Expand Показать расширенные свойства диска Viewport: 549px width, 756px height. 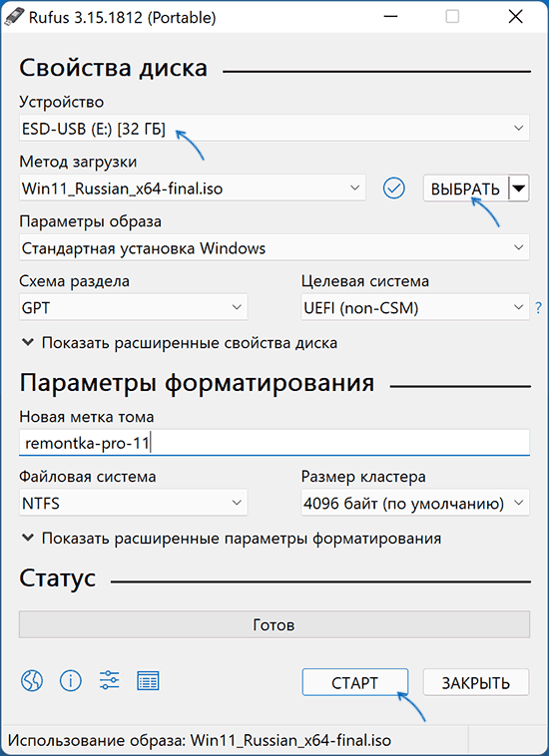pyautogui.click(x=180, y=343)
